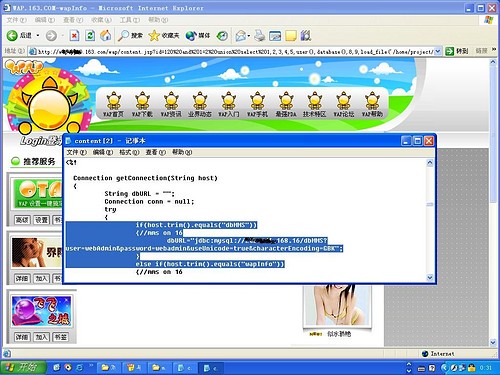Open WAP论坛 nav icon
The image size is (500, 375).
(x=344, y=104)
